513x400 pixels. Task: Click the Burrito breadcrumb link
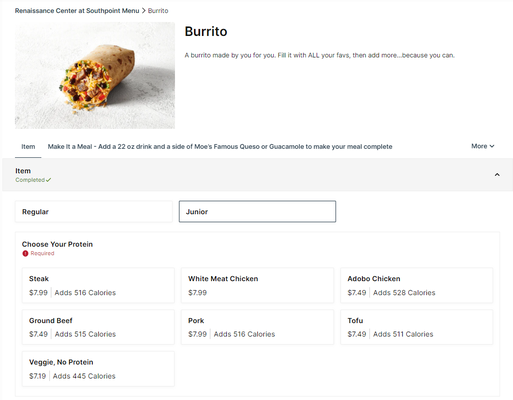(158, 11)
